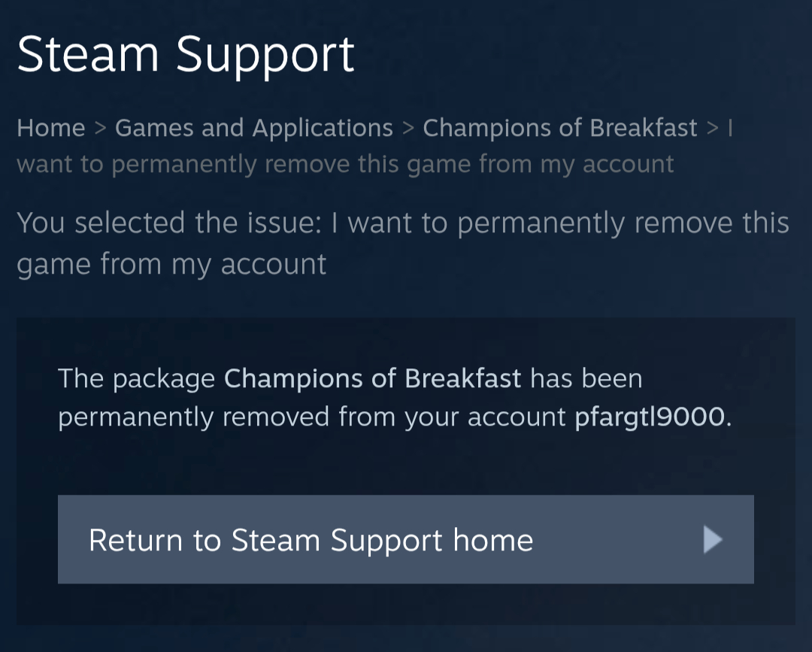Image resolution: width=812 pixels, height=652 pixels.
Task: Open the Games and Applications breadcrumb
Action: pyautogui.click(x=253, y=128)
